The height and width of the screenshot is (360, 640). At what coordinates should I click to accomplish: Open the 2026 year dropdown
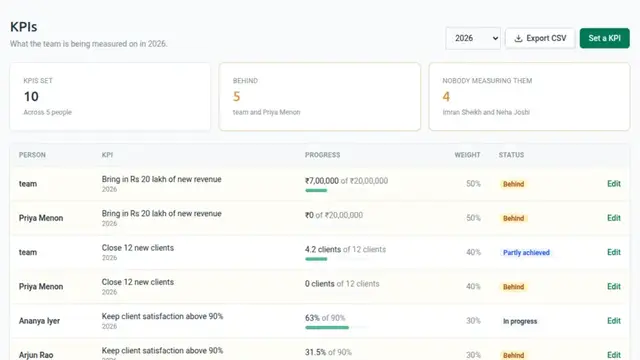[473, 38]
